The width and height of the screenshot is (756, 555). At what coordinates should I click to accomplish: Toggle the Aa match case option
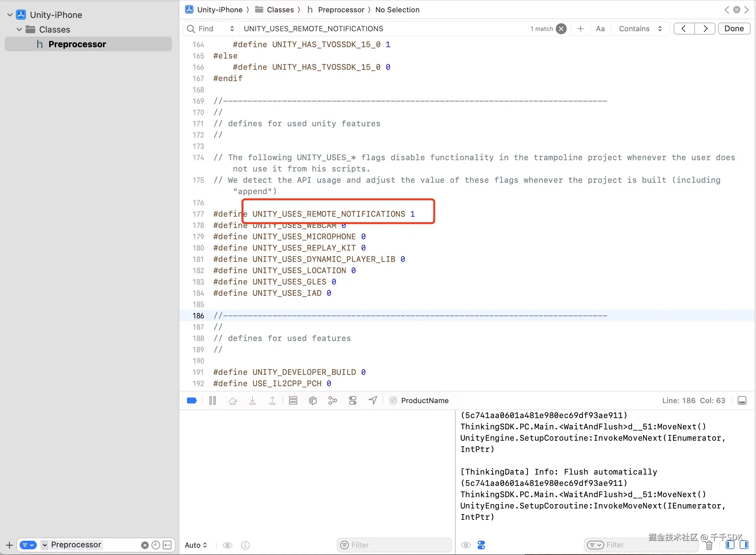600,29
